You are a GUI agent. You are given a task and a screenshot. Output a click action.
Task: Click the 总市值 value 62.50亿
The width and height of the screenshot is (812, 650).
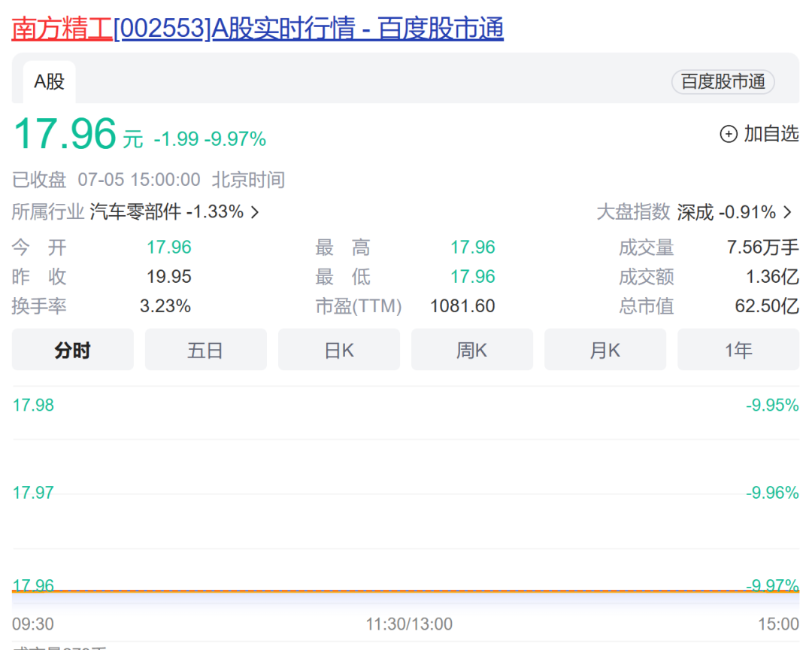pyautogui.click(x=767, y=306)
